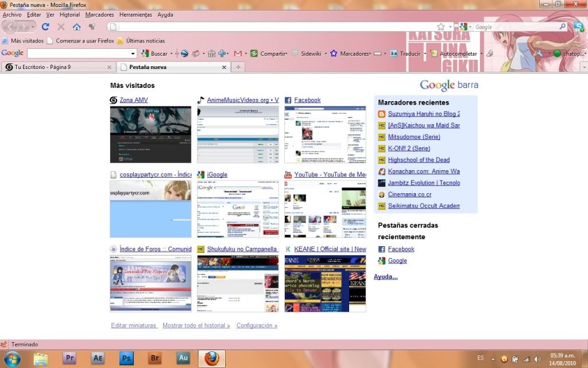Go forward with the forward arrow
The image size is (588, 368).
23,26
